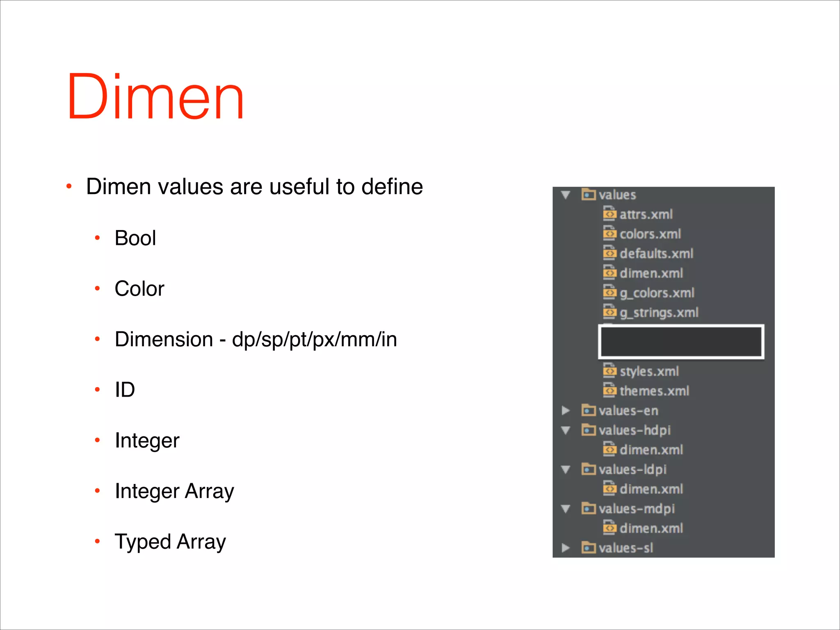Click the colors.xml file icon
This screenshot has height=630, width=840.
tap(609, 233)
